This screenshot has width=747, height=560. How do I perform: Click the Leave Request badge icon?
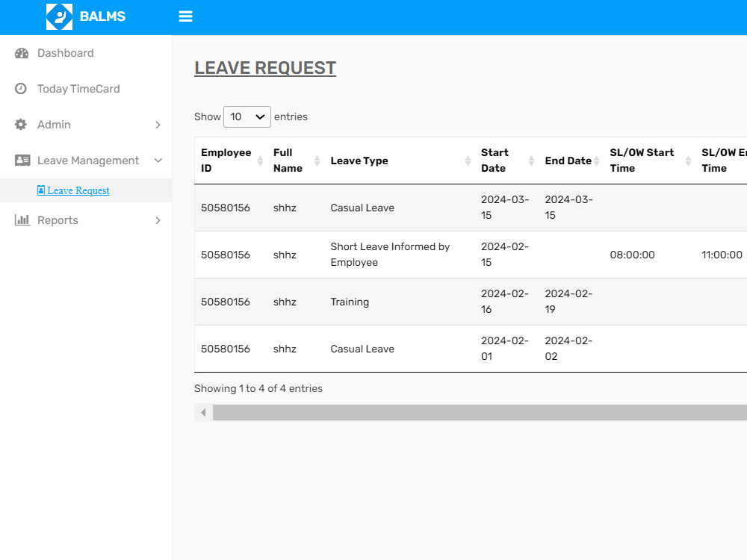pyautogui.click(x=41, y=190)
